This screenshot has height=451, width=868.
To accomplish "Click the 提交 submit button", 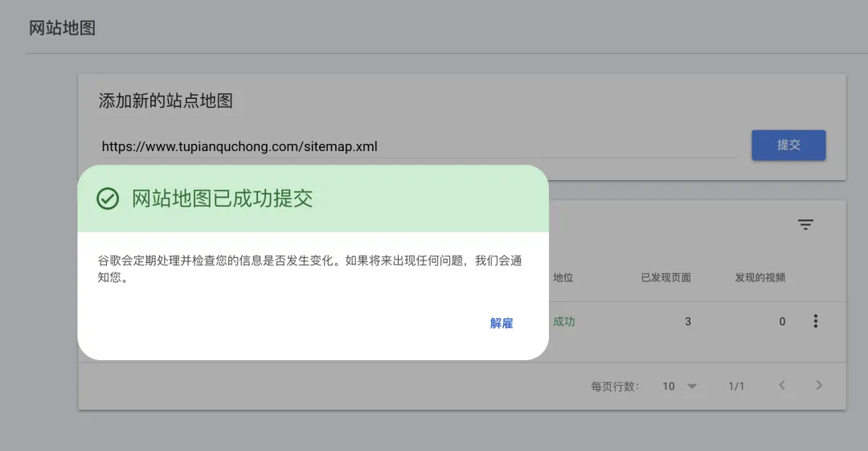I will [788, 146].
